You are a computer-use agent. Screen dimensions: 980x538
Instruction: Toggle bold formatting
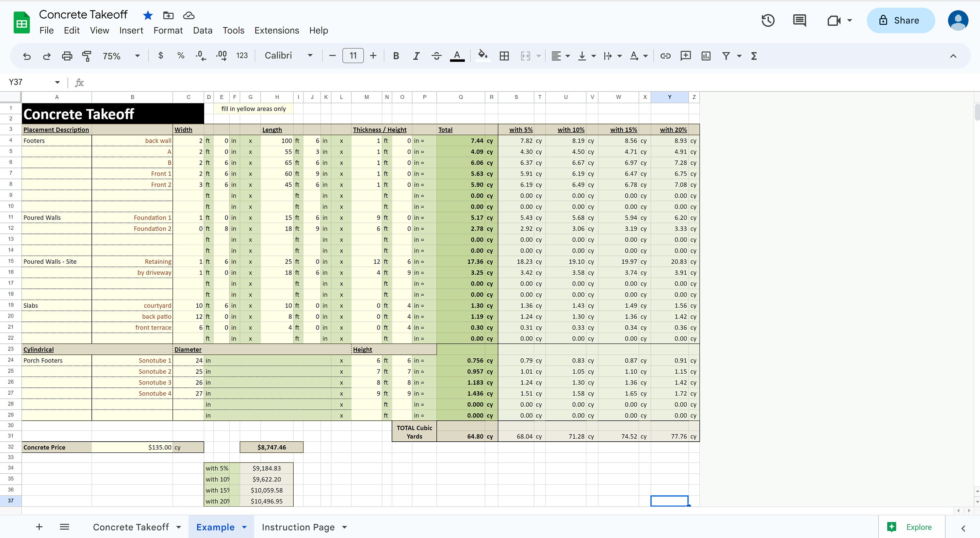pyautogui.click(x=396, y=56)
